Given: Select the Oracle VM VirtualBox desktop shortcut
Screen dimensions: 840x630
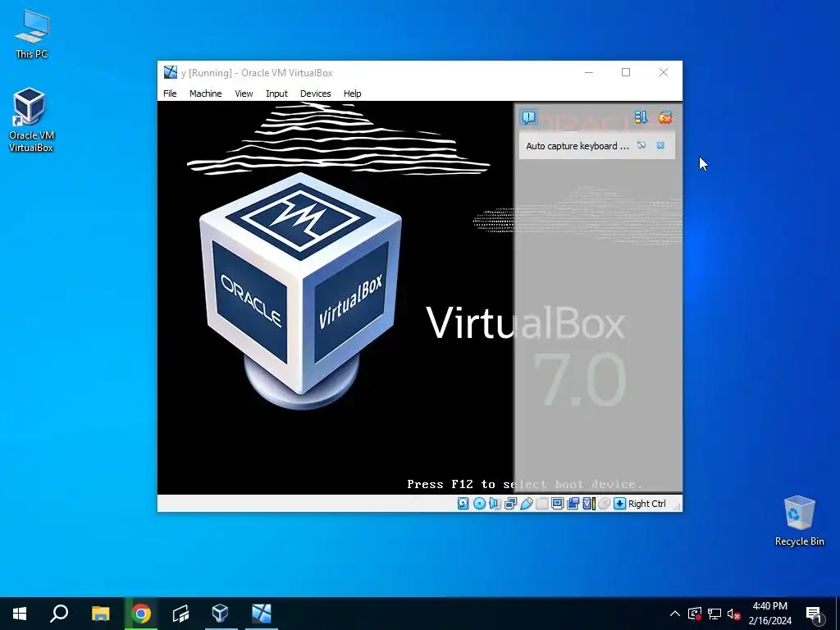Looking at the screenshot, I should [x=31, y=120].
